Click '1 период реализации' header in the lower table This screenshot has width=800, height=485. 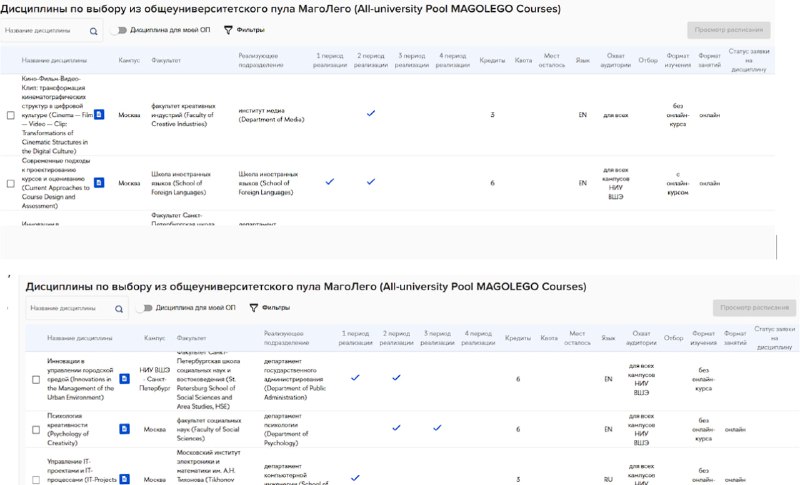[x=356, y=338]
